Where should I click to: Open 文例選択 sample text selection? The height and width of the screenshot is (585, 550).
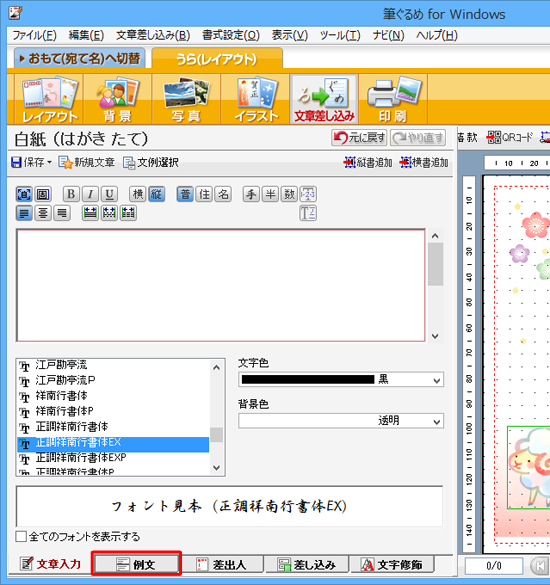[x=151, y=162]
